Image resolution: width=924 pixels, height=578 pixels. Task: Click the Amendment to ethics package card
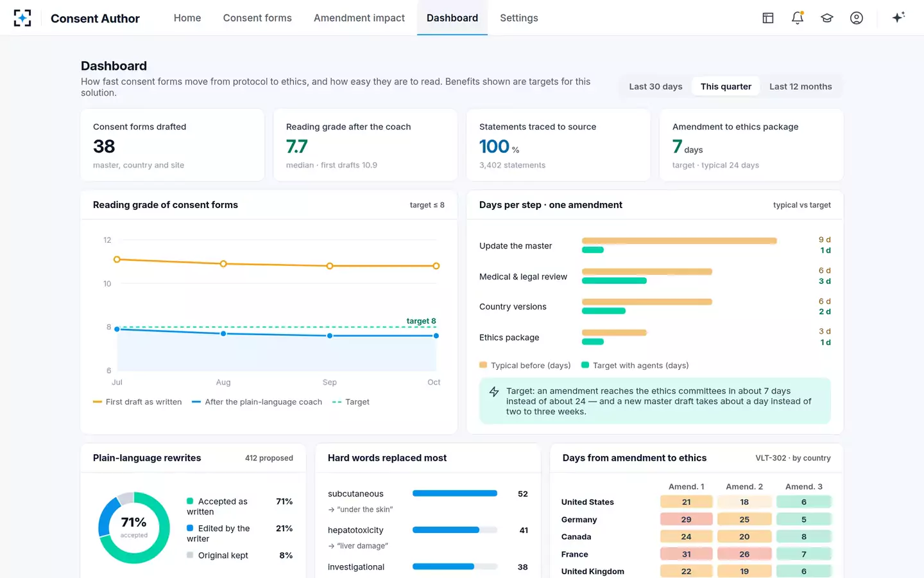pos(751,145)
